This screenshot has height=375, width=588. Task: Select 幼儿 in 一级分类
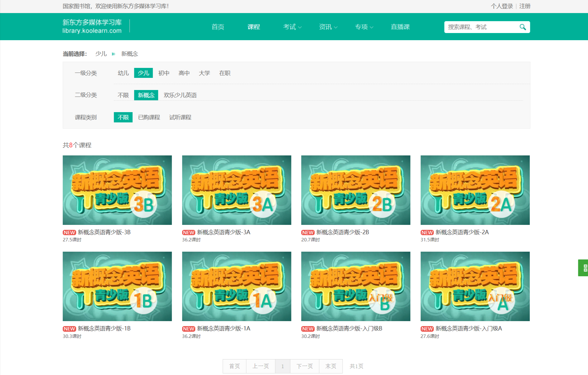(x=123, y=73)
